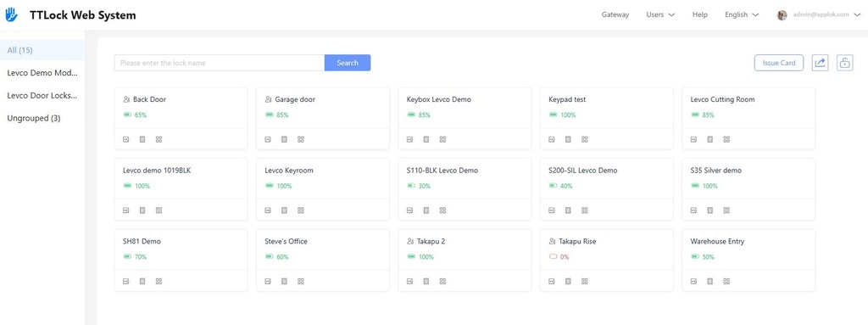The height and width of the screenshot is (325, 868).
Task: Click the grid icon on Takapu Rise card
Action: (585, 281)
